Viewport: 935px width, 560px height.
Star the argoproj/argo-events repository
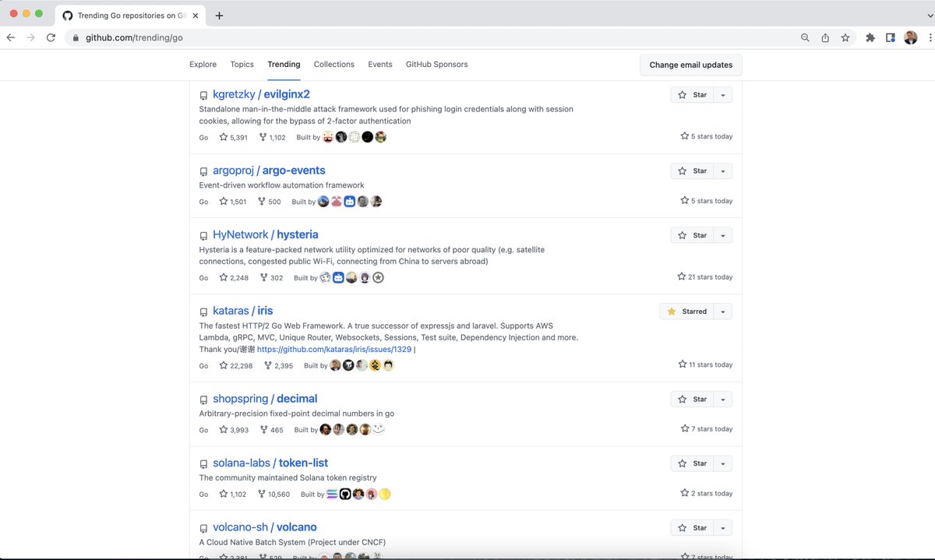[692, 171]
